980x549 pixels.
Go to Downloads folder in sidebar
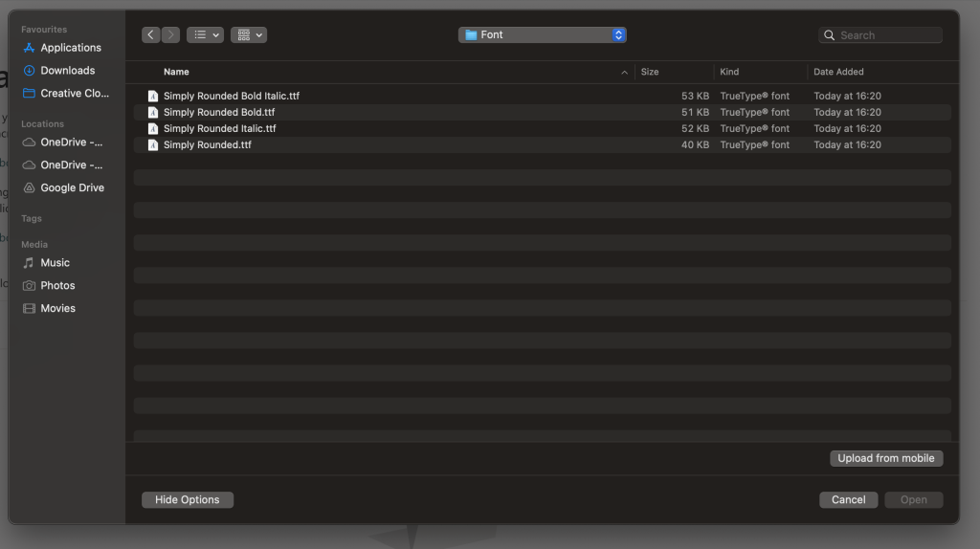tap(67, 71)
